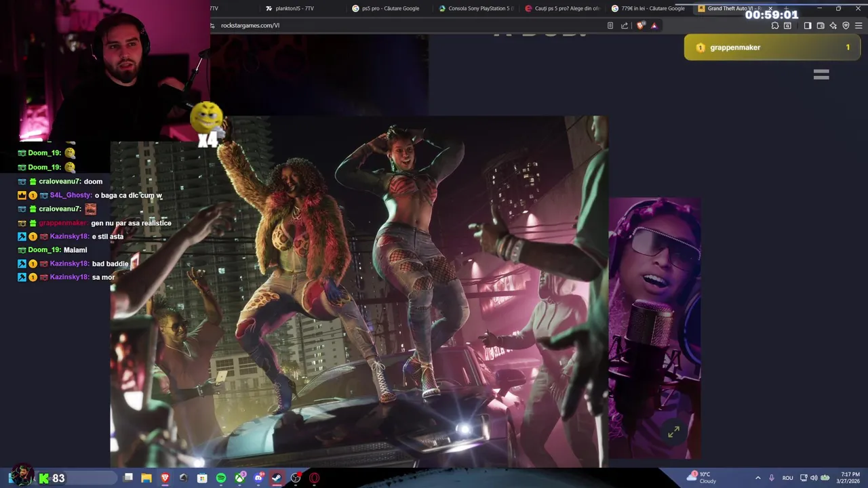Click the share page icon
Viewport: 868px width, 488px height.
(625, 26)
